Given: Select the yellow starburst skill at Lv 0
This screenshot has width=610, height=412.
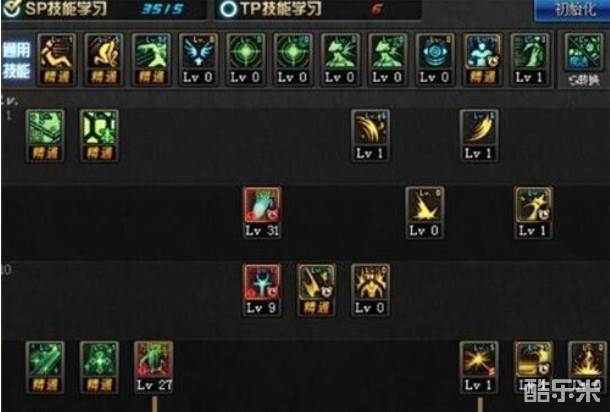Looking at the screenshot, I should (425, 212).
